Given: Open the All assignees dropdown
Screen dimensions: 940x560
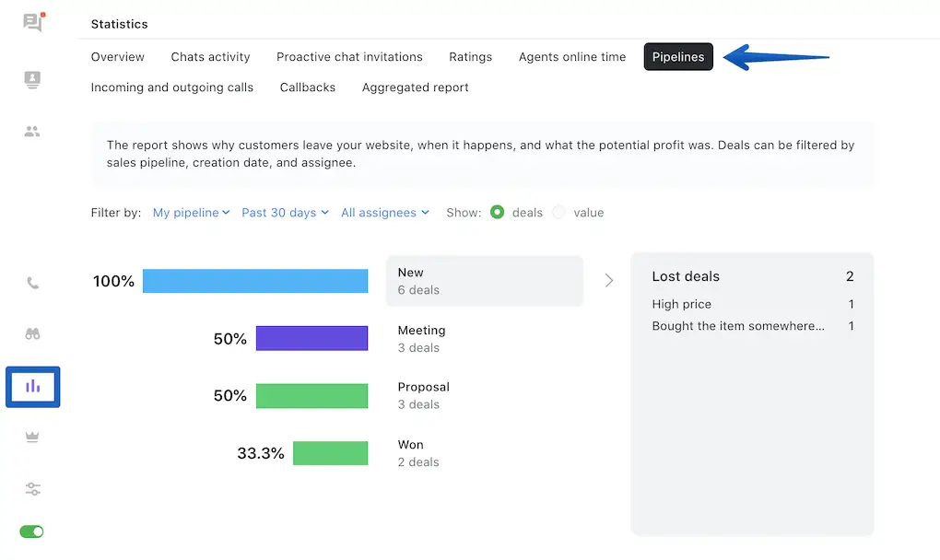Looking at the screenshot, I should (384, 213).
